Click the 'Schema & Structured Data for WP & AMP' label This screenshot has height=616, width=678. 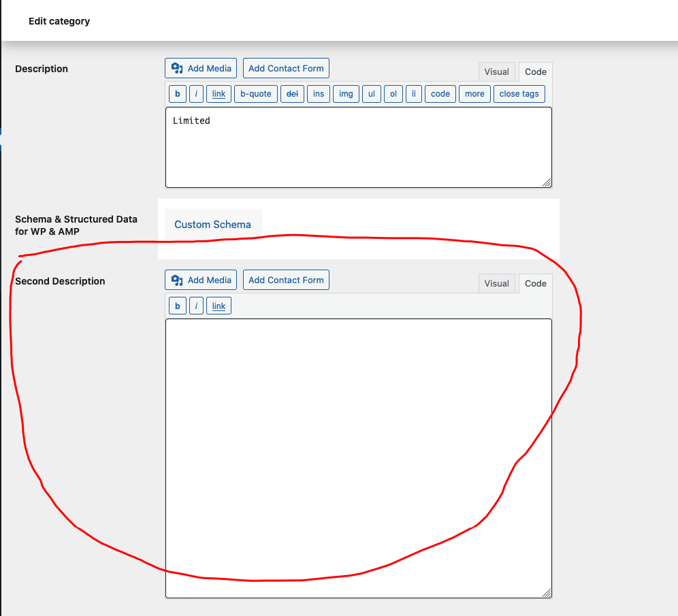point(76,225)
